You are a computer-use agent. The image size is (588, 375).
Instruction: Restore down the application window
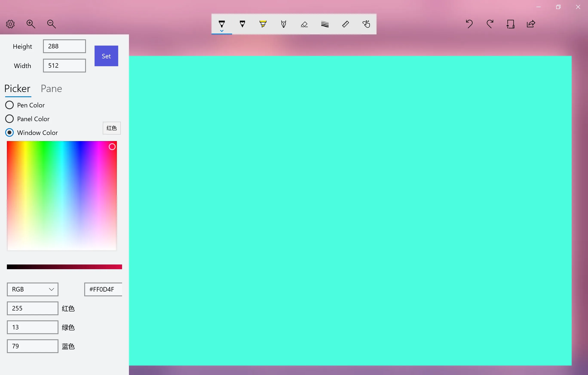pos(558,7)
